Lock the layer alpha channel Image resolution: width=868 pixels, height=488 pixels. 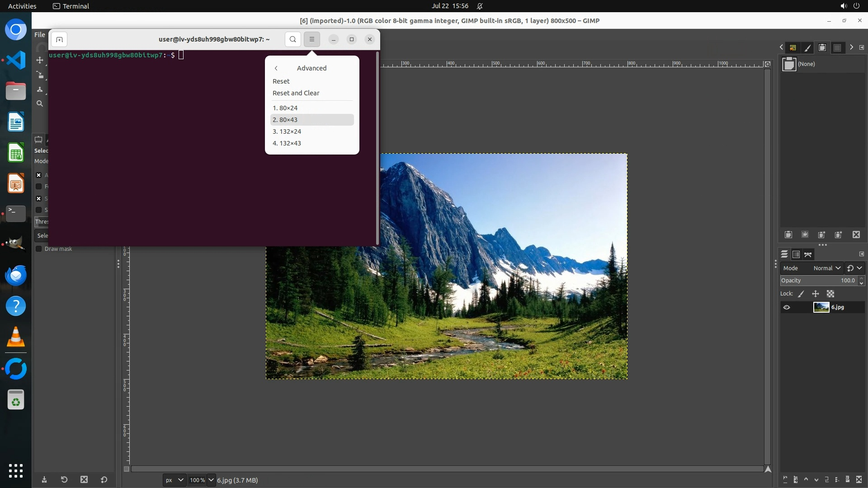click(830, 294)
